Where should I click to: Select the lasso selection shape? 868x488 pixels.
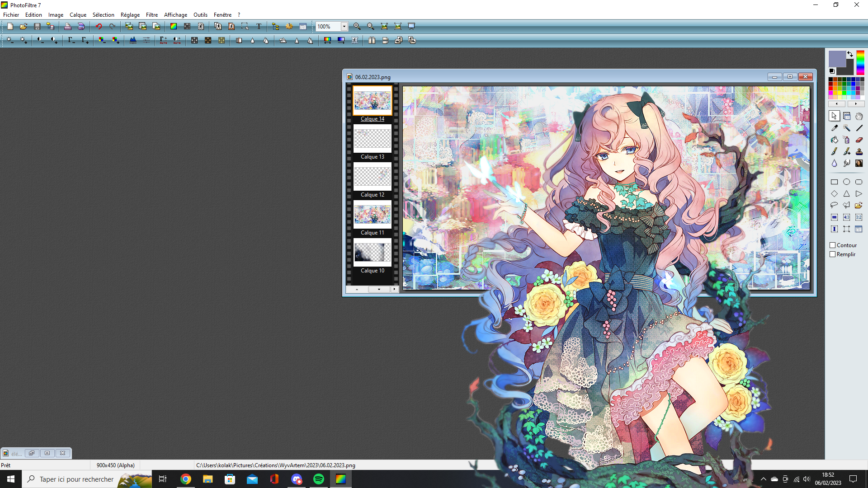coord(835,205)
